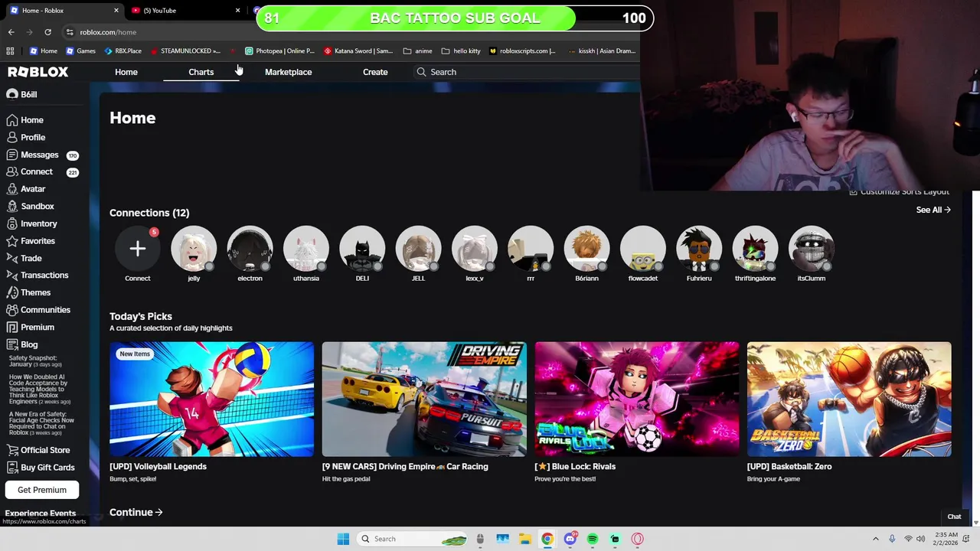This screenshot has height=551, width=980.
Task: Click the plus Connect circle in Connections
Action: coord(138,249)
